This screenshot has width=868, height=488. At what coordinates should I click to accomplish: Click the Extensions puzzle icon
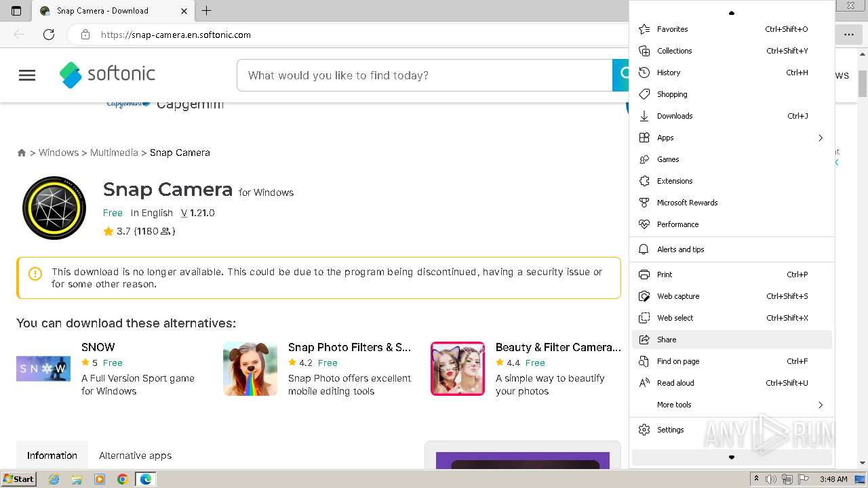tap(644, 181)
